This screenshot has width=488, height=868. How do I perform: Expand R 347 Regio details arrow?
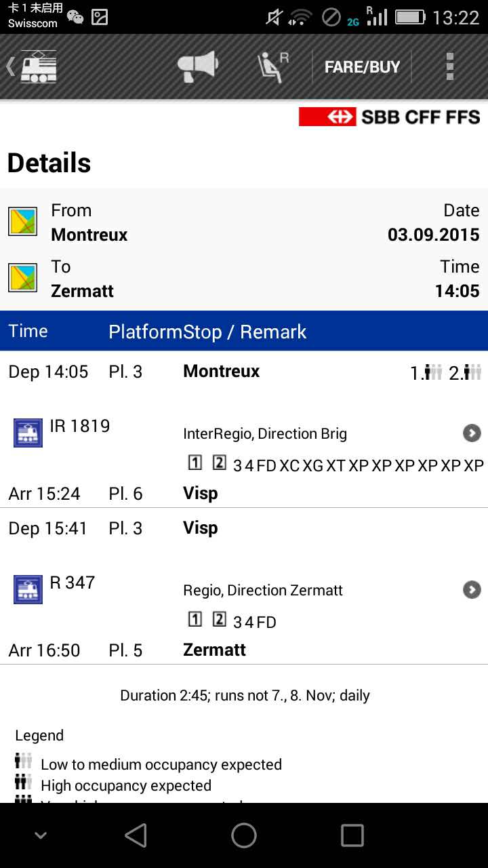point(472,590)
